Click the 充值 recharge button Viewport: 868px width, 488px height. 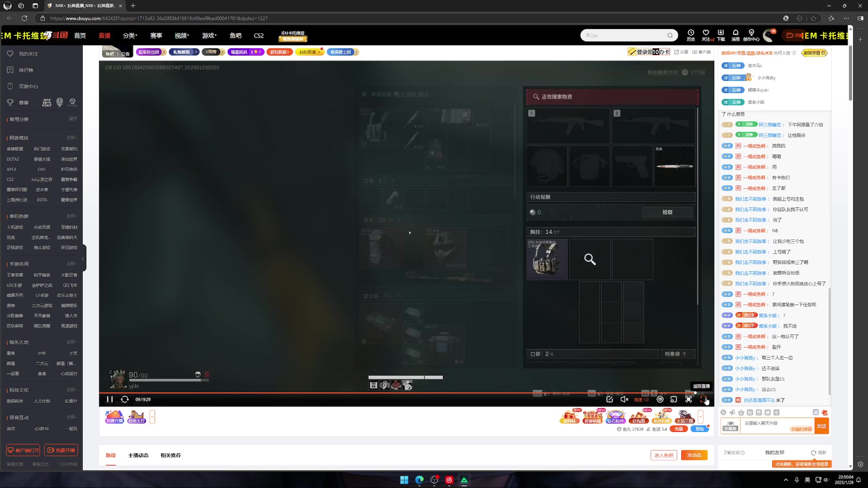click(679, 429)
